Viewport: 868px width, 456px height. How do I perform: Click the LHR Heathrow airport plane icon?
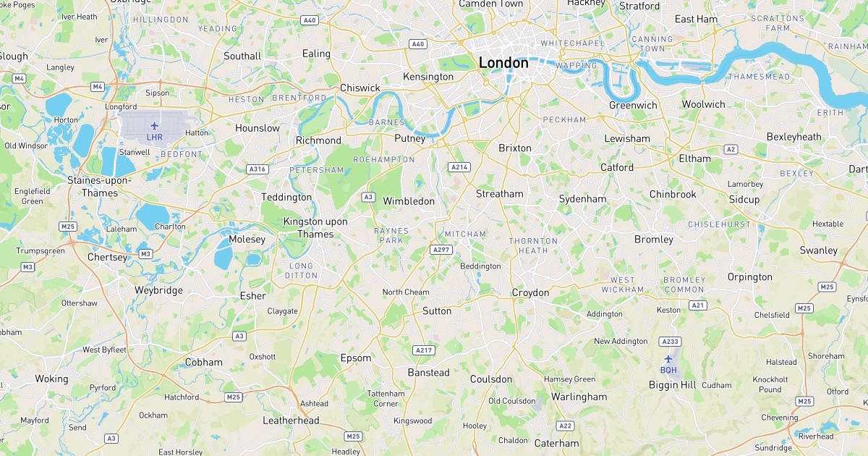(153, 126)
